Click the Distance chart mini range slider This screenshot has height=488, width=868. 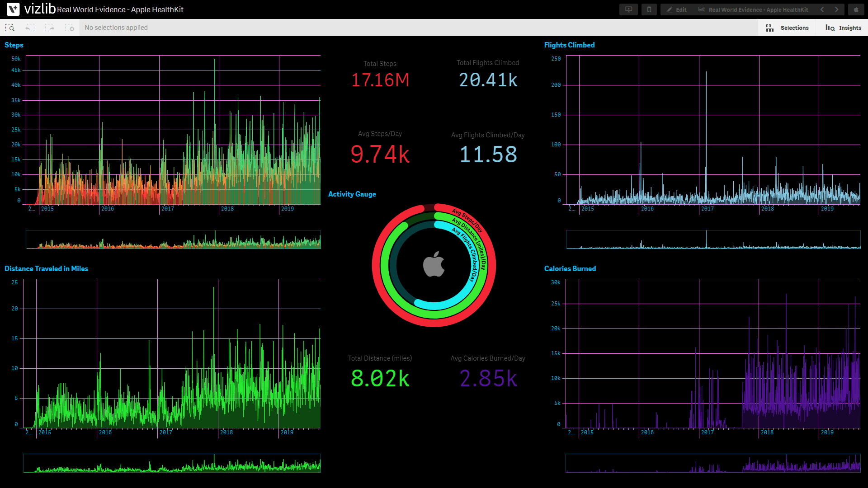click(x=172, y=463)
